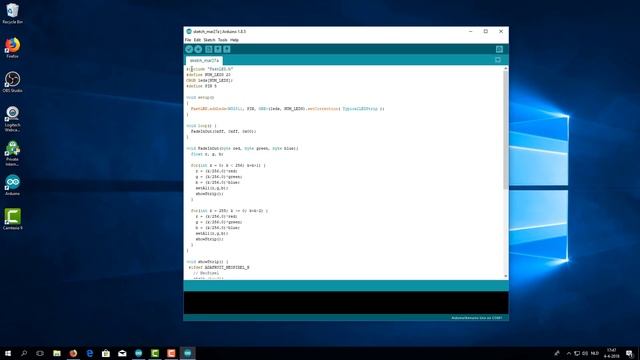Click the FastLED.addLeds code line
Screen dimensions: 640x360
tap(287, 109)
